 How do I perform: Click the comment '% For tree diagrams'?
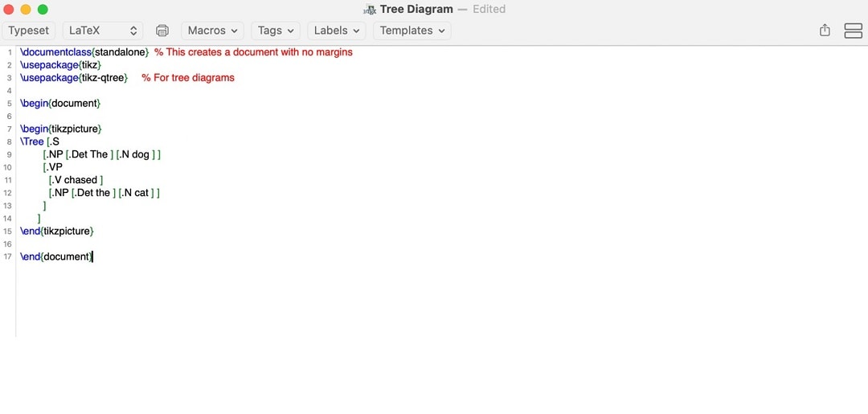coord(188,77)
